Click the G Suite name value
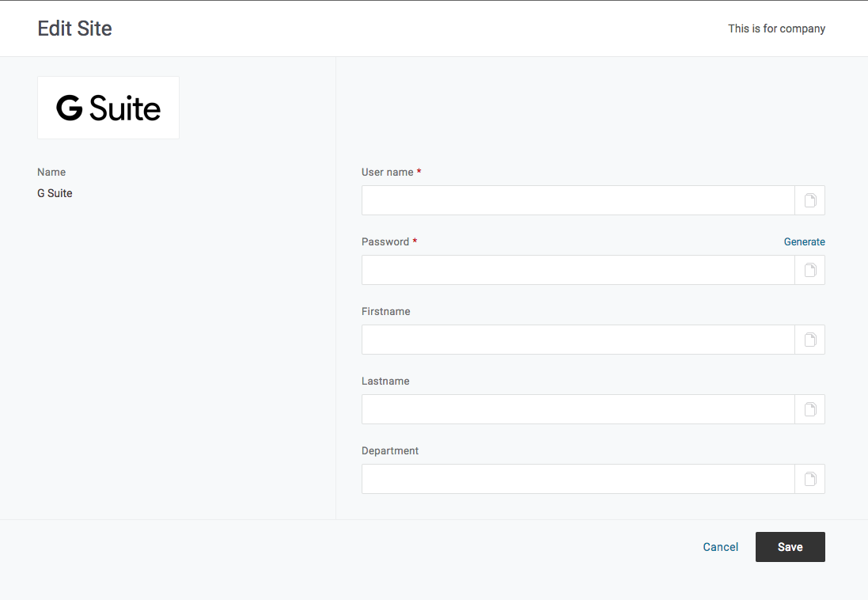This screenshot has width=868, height=600. [x=55, y=193]
